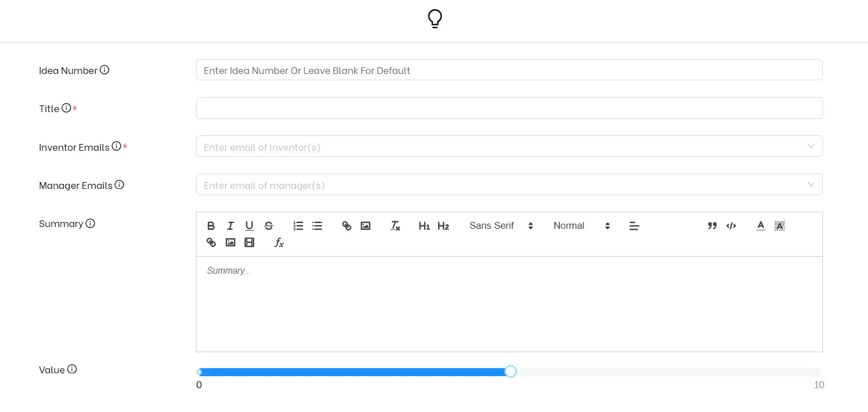Viewport: 868px width, 412px height.
Task: Open the Sans Serif font dropdown
Action: coord(501,226)
